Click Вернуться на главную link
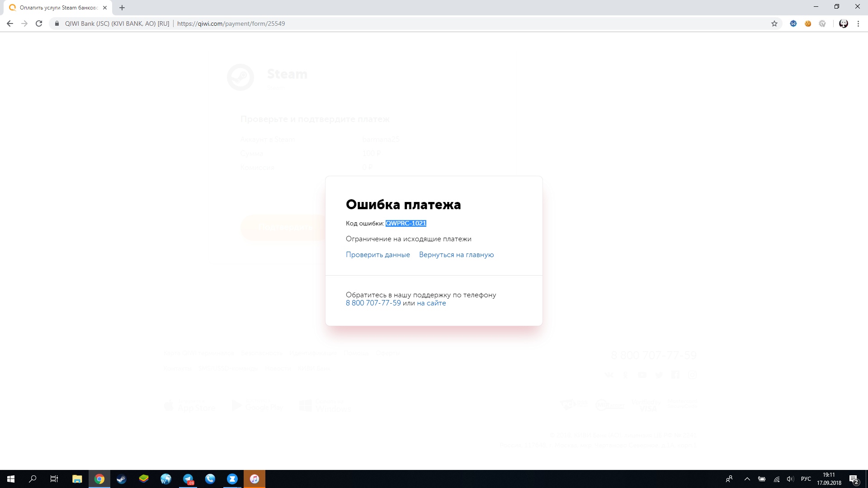 point(456,255)
